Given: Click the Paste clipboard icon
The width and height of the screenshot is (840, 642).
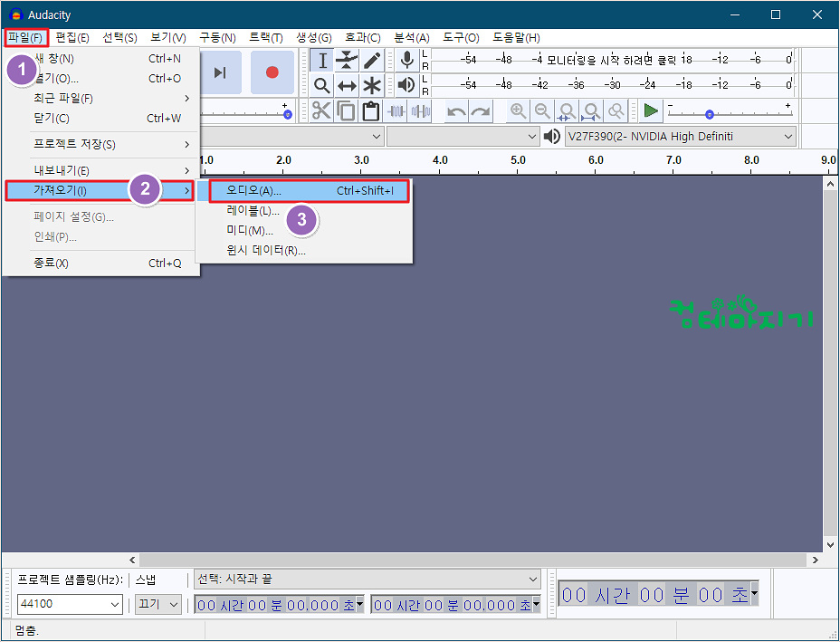Looking at the screenshot, I should [x=371, y=111].
